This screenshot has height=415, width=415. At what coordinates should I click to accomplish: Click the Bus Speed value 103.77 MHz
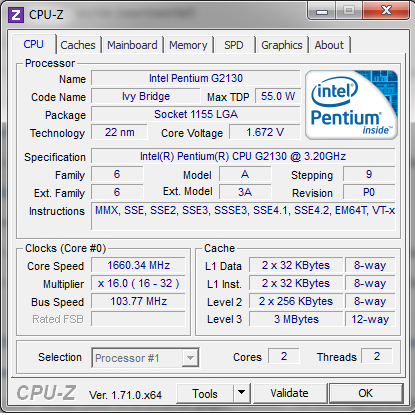point(138,301)
